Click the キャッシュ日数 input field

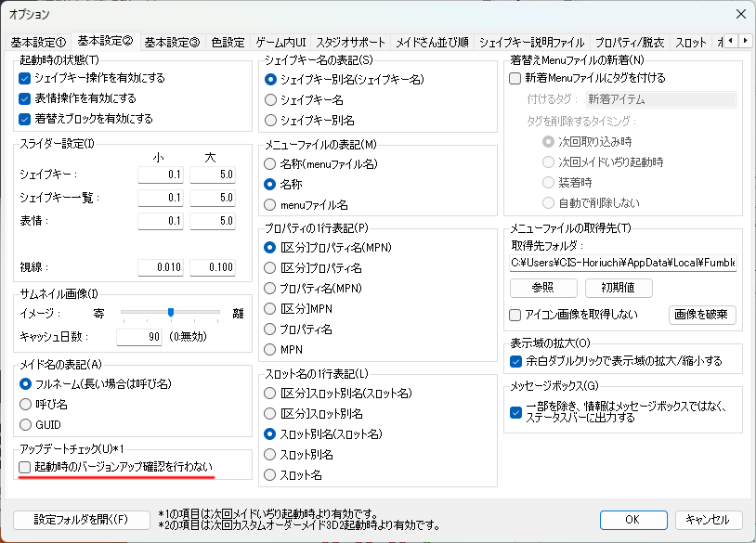pos(139,335)
